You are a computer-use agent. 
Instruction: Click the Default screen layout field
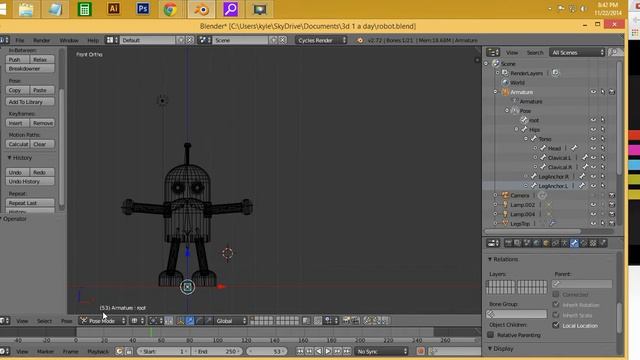coord(148,40)
